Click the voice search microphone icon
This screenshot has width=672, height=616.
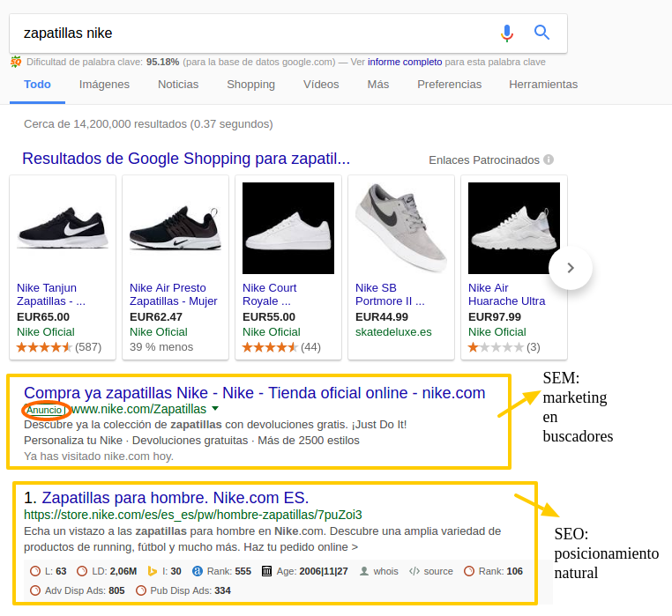pos(506,33)
